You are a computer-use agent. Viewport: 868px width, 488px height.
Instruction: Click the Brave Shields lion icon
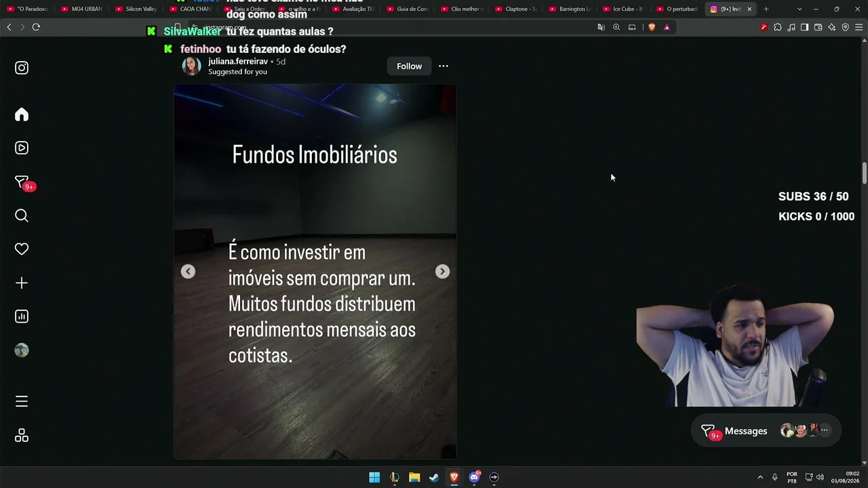[652, 27]
